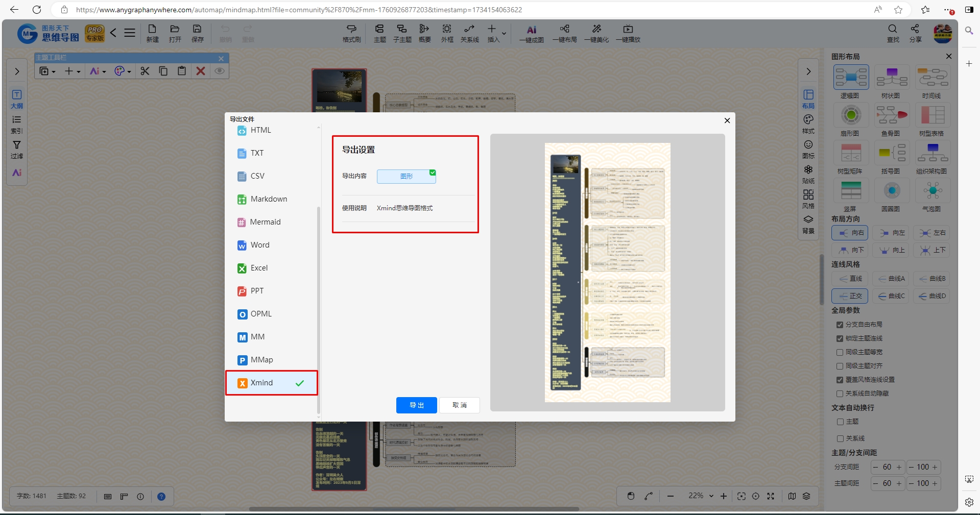This screenshot has width=980, height=515.
Task: Open the 大纲 outline panel
Action: pos(17,99)
